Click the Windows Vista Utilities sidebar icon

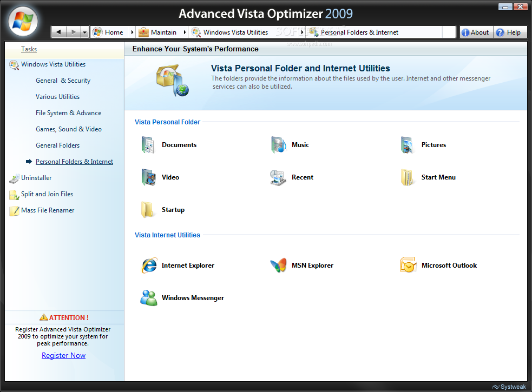coord(14,65)
